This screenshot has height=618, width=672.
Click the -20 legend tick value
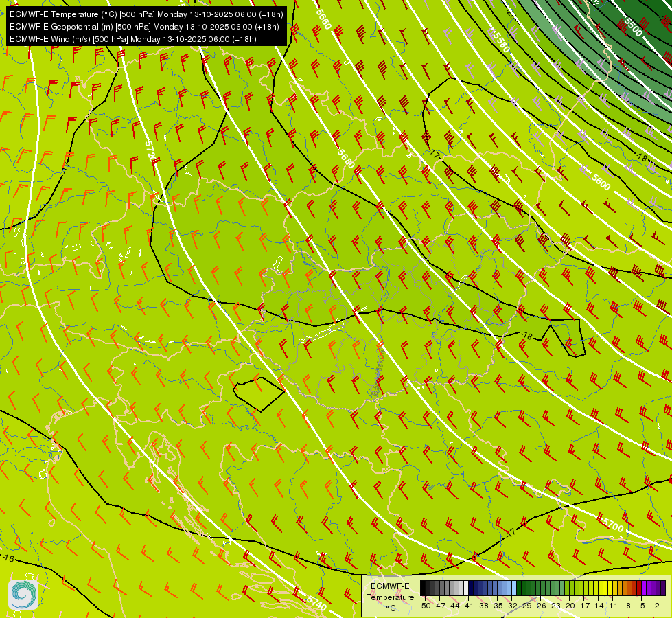point(569,606)
